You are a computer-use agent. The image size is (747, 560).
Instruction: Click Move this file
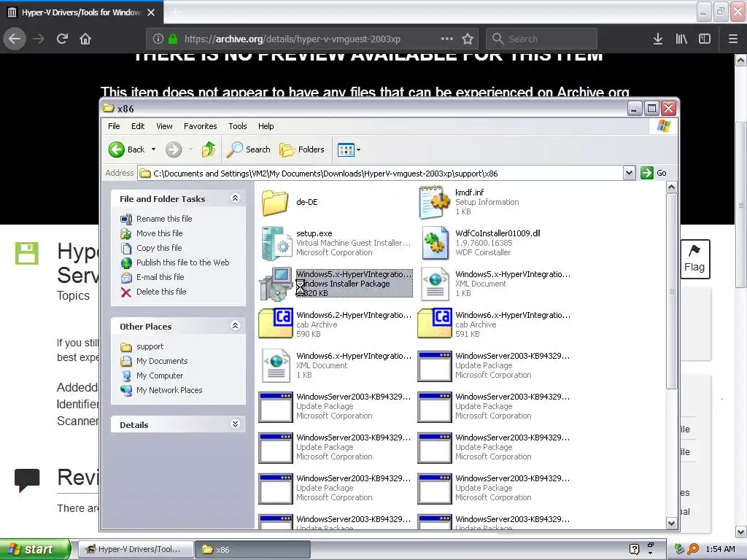tap(159, 233)
